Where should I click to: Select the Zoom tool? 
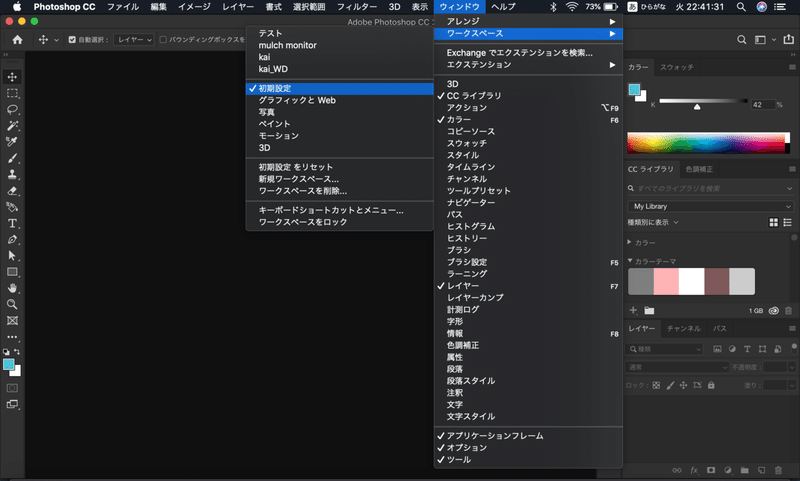12,305
